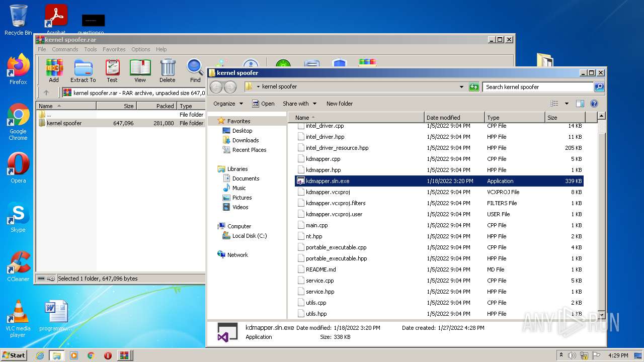The height and width of the screenshot is (362, 644).
Task: Click the Extract To icon in WinRAR
Action: (x=83, y=71)
